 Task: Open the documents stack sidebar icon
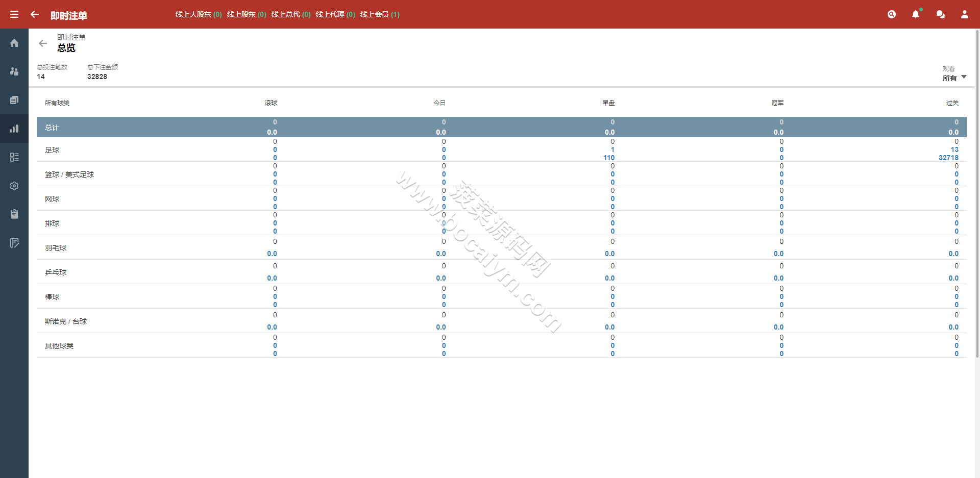tap(14, 100)
